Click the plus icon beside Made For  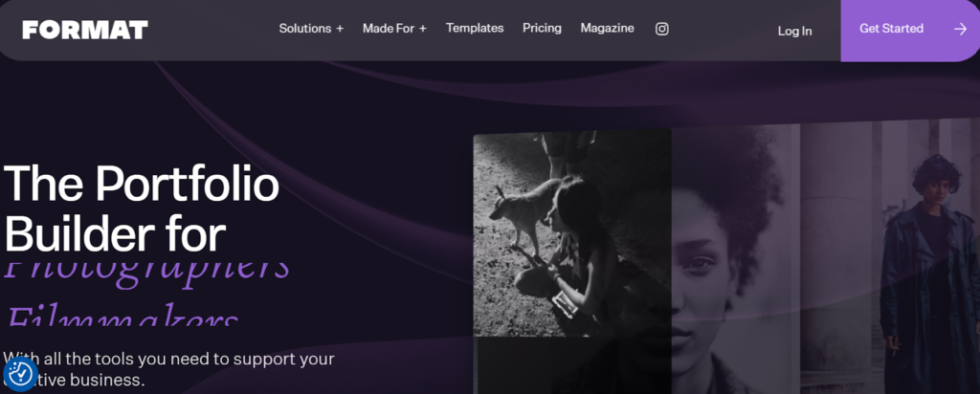(x=423, y=29)
